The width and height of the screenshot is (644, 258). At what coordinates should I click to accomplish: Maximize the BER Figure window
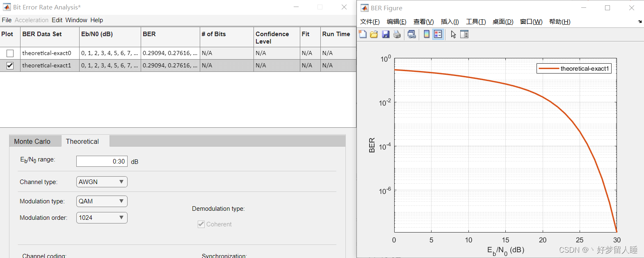[x=607, y=8]
